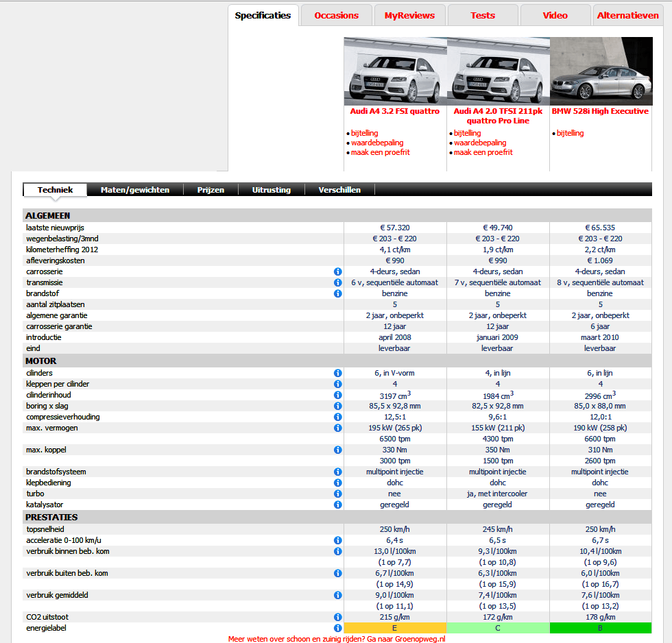This screenshot has height=643, width=672.
Task: Show info for boring x slag
Action: click(x=337, y=406)
